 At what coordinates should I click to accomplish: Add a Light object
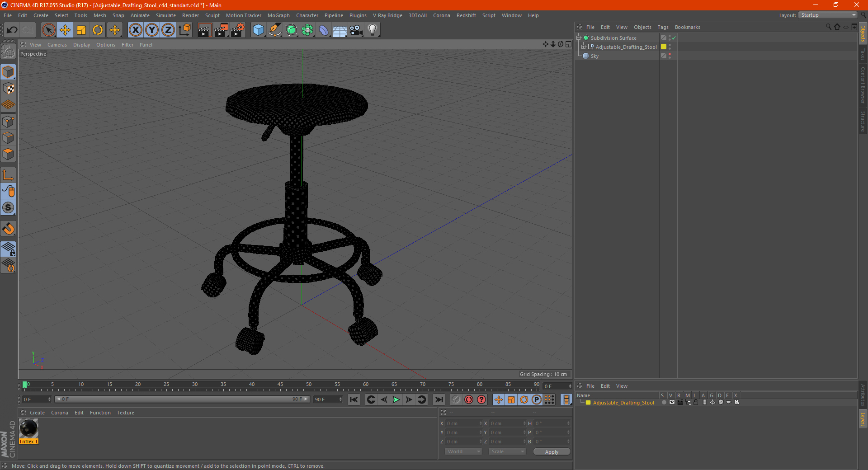[x=373, y=30]
